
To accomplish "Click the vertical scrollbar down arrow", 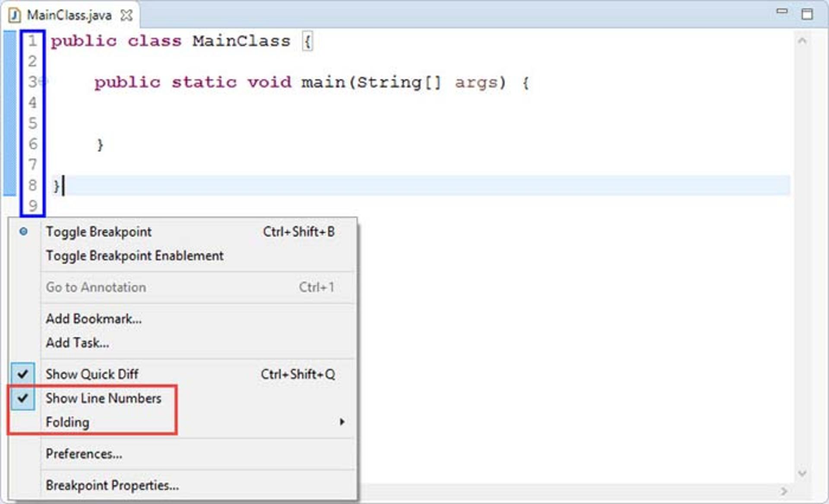I will [802, 473].
